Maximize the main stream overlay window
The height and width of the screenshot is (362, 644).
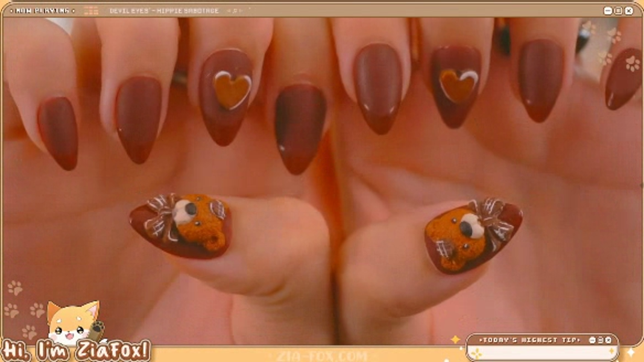pos(618,11)
